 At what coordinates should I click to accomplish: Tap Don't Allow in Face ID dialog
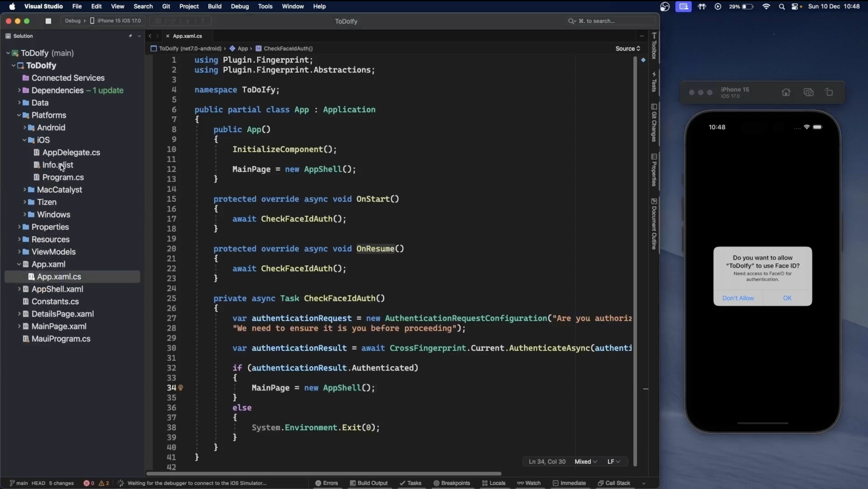[x=738, y=298]
